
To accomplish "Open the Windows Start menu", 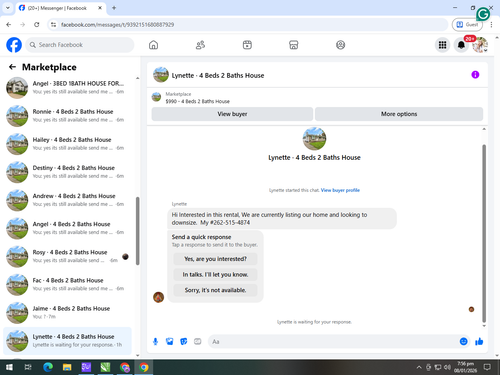I will coord(9,367).
